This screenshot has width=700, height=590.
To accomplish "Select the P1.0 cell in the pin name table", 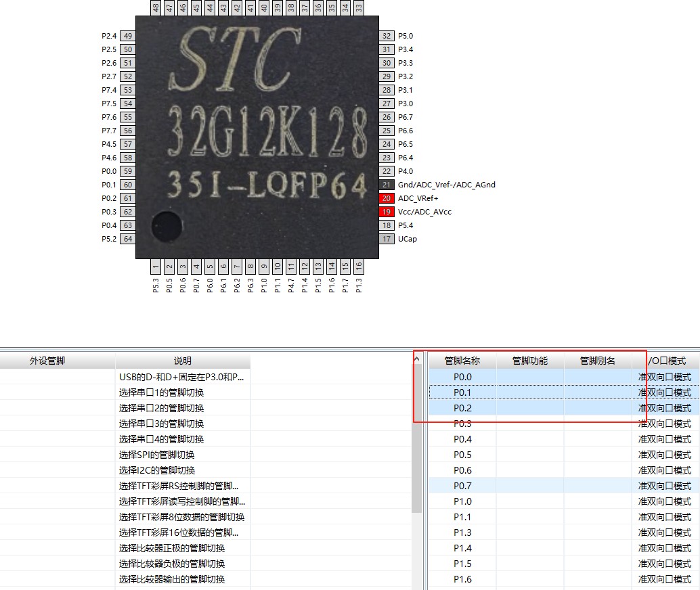I will [x=462, y=501].
